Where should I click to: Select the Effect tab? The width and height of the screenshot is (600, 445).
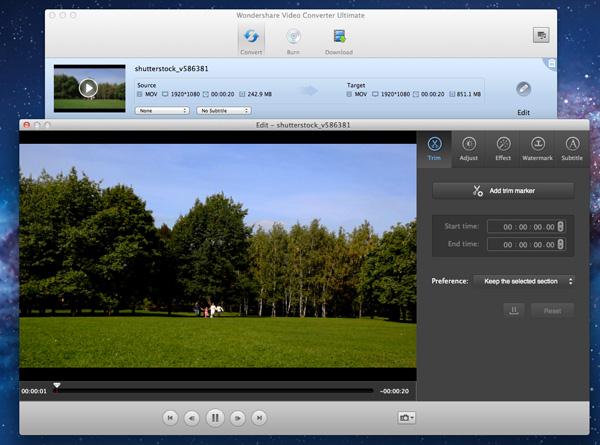503,149
